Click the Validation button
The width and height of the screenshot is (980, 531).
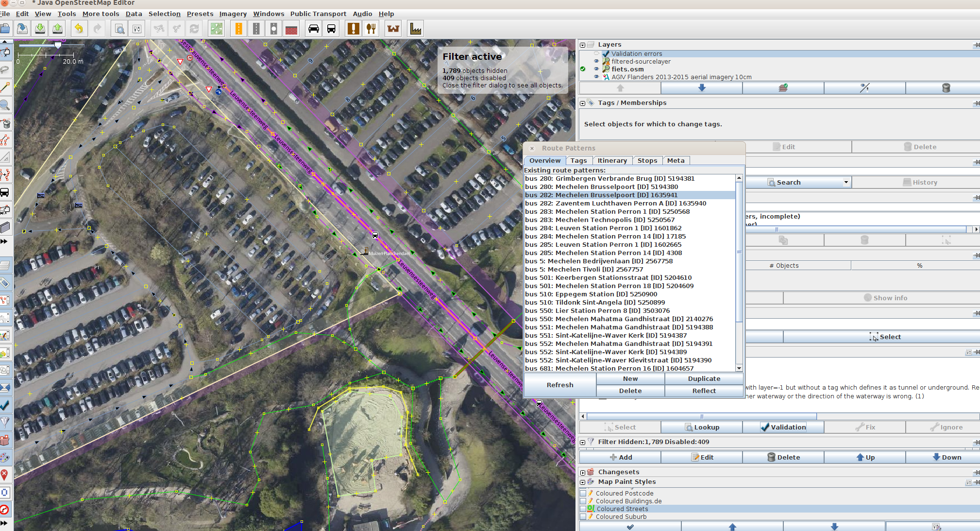[783, 427]
